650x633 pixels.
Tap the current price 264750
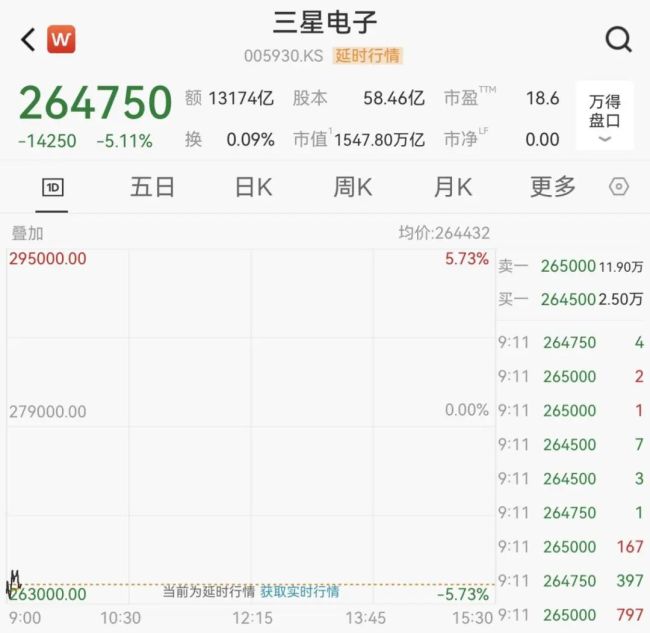coord(95,102)
